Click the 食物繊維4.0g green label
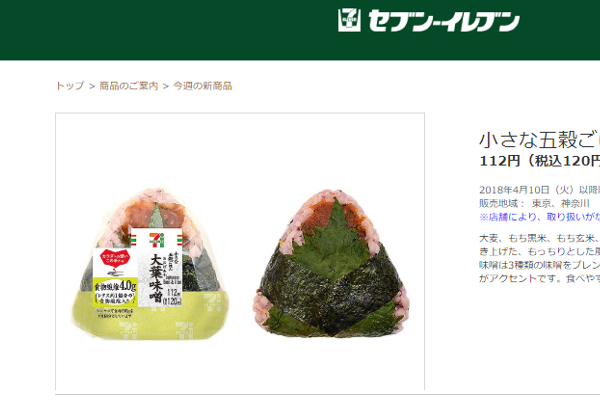The width and height of the screenshot is (600, 400). pos(116,292)
